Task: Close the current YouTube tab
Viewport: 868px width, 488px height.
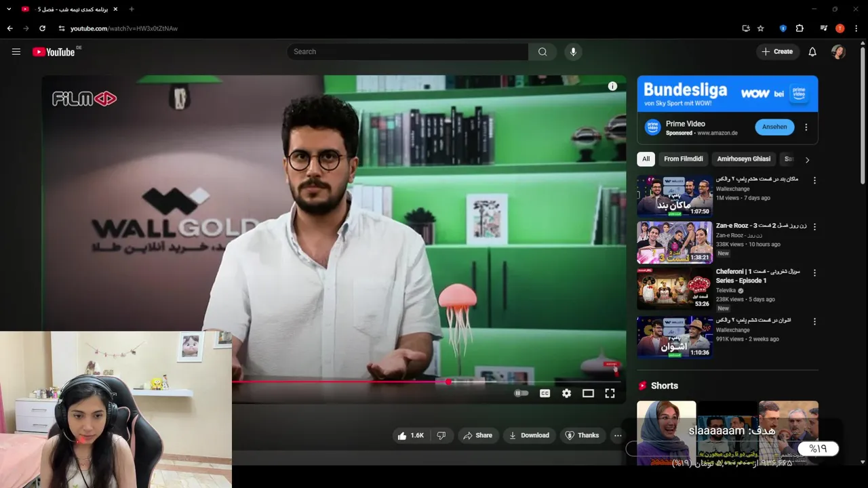Action: point(115,9)
